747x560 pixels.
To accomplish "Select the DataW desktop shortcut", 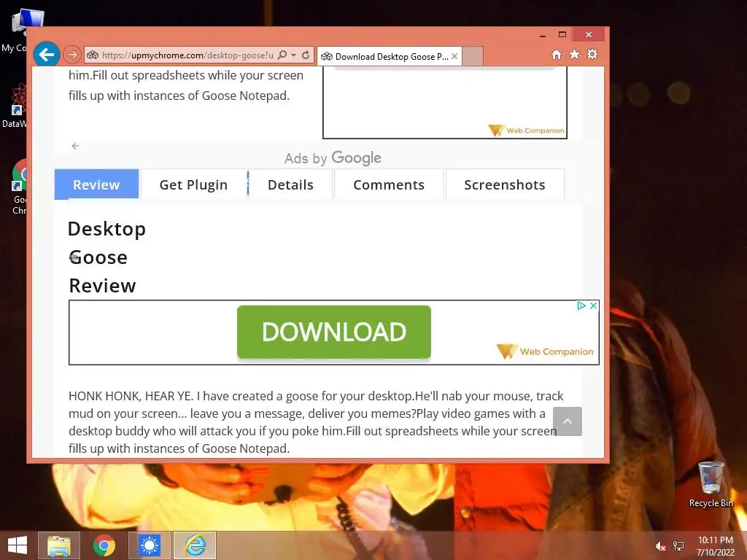I will [x=15, y=105].
